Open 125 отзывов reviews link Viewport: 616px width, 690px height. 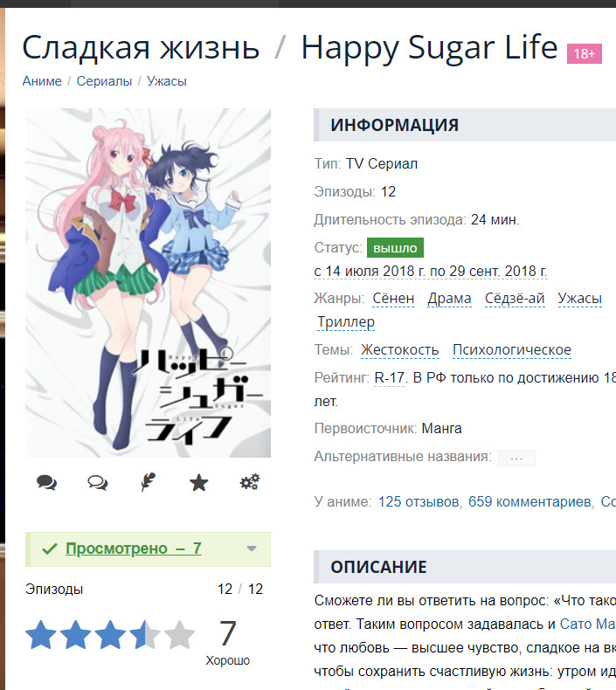419,501
